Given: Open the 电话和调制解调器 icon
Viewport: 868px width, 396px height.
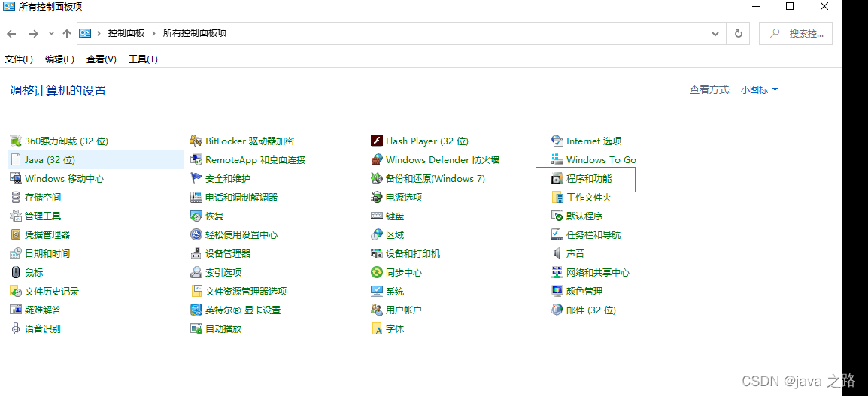Looking at the screenshot, I should [196, 198].
